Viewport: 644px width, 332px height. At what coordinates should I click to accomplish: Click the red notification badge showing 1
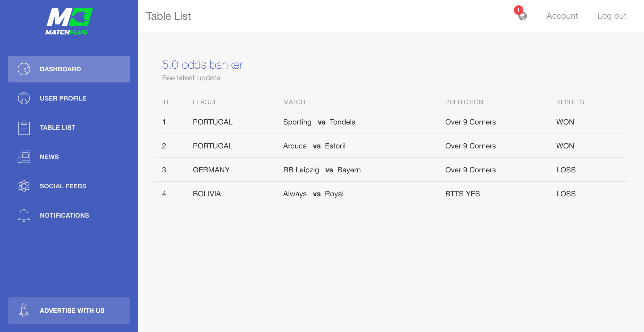point(518,10)
